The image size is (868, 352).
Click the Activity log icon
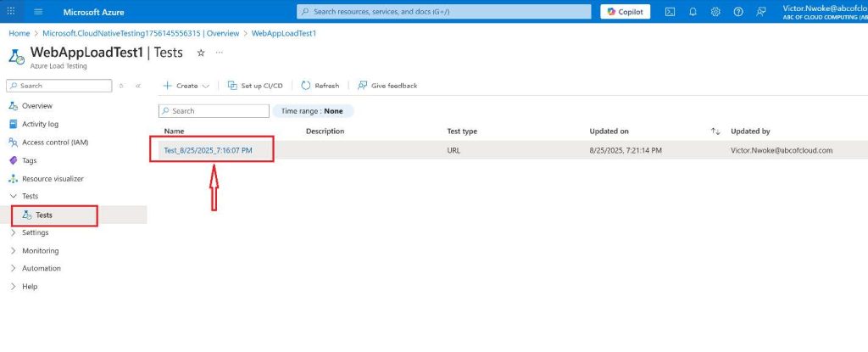pos(14,124)
